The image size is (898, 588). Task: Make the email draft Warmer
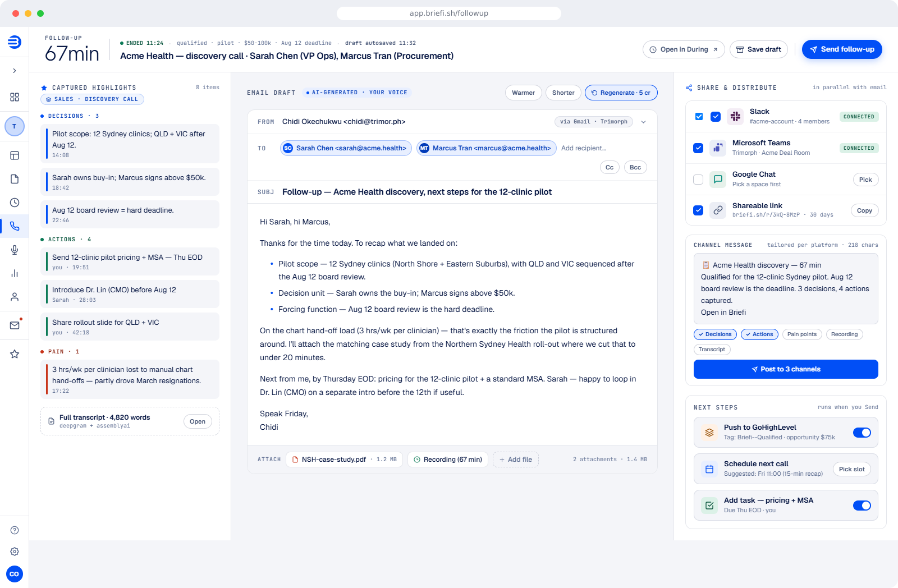(x=523, y=93)
